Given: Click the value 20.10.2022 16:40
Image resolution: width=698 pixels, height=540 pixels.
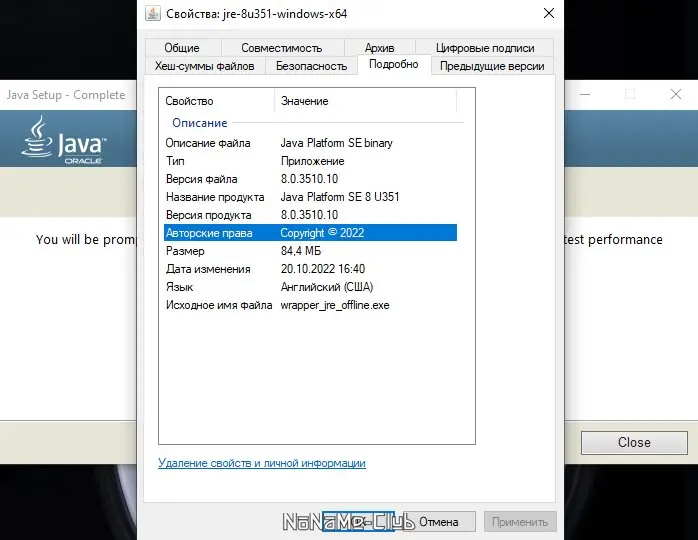Looking at the screenshot, I should click(323, 269).
